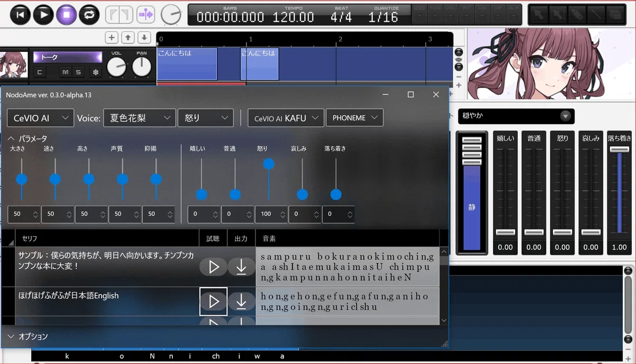Viewport: 636px width, 364px height.
Task: Expand the オプション section in NodoAme
Action: pyautogui.click(x=28, y=336)
